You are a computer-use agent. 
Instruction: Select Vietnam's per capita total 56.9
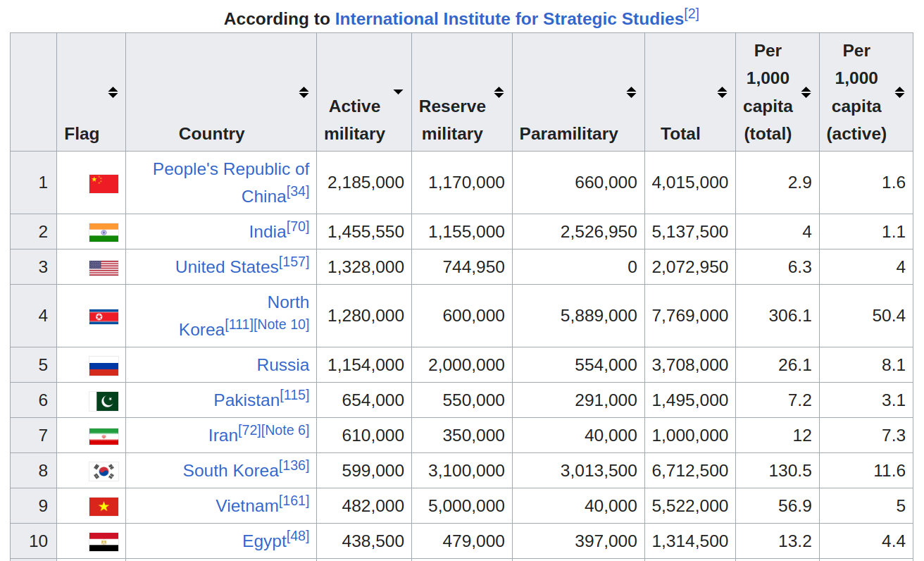click(795, 506)
